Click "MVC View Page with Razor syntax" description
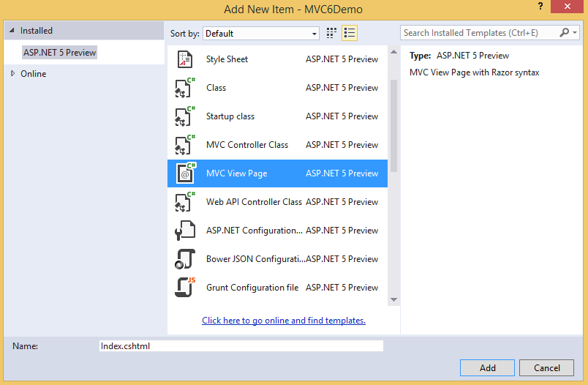 (x=475, y=72)
